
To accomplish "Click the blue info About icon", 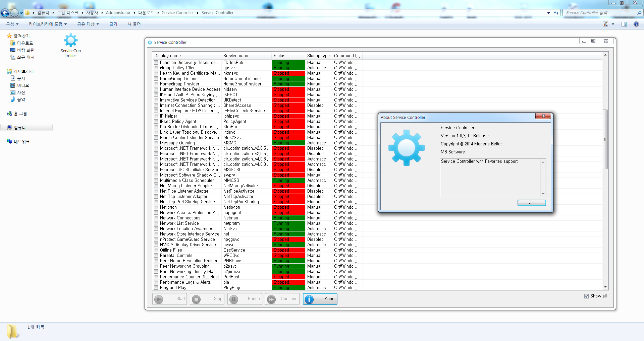I will [x=309, y=299].
